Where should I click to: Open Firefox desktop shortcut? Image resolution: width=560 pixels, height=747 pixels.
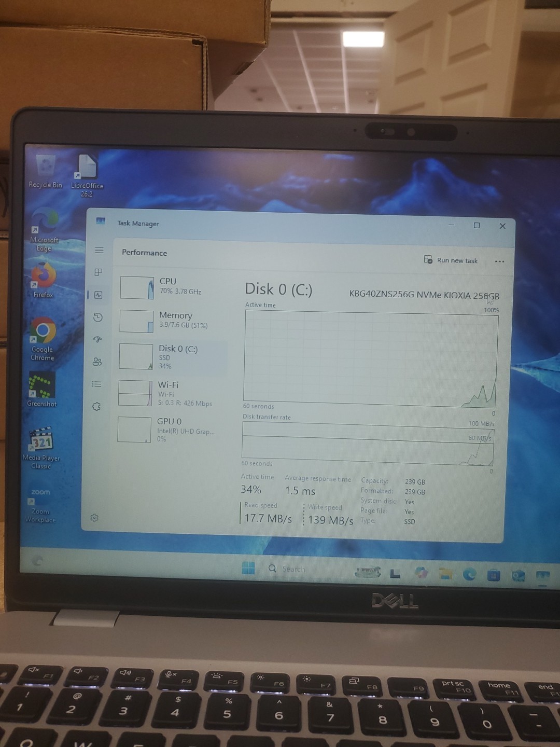coord(44,281)
